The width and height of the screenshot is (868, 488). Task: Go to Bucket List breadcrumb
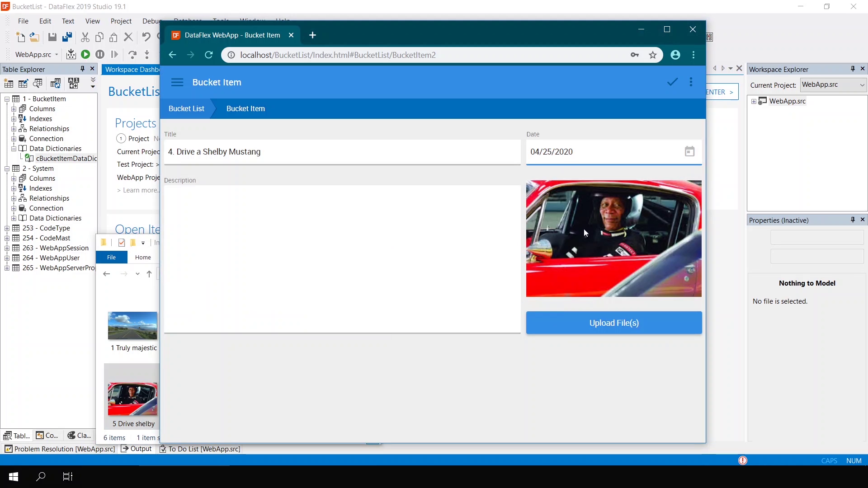tap(186, 108)
